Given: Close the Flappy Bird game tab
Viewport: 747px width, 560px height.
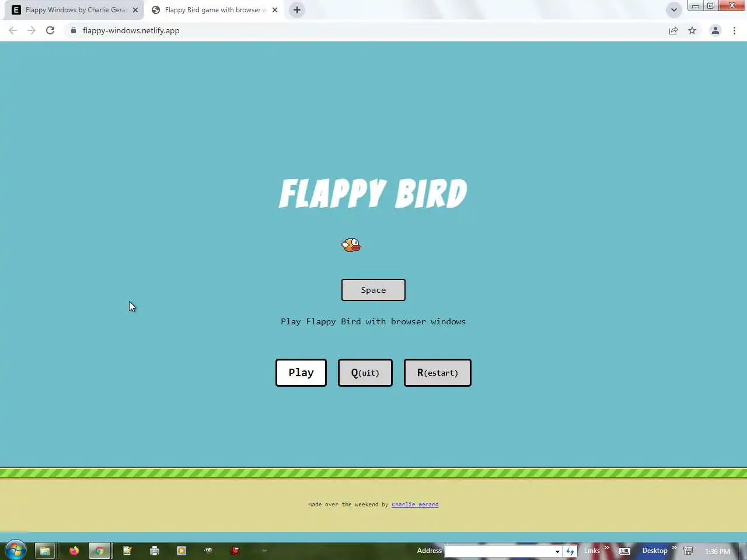Looking at the screenshot, I should tap(275, 10).
